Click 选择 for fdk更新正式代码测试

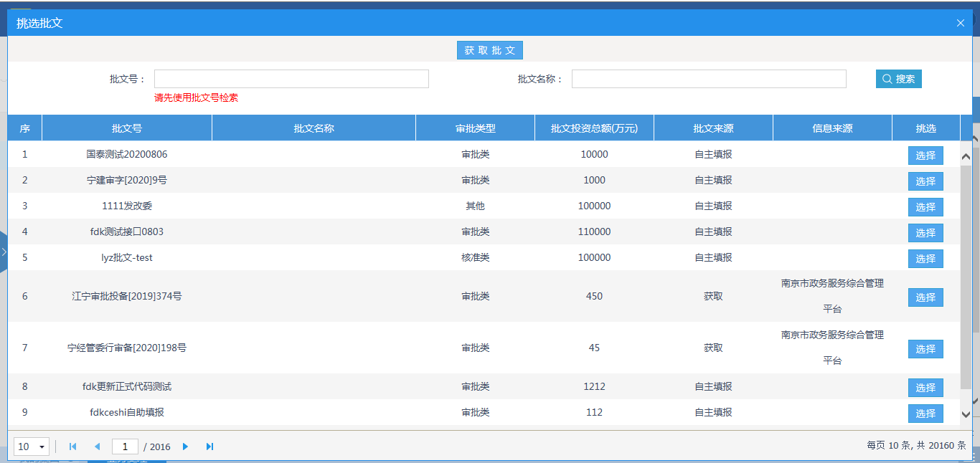pos(925,388)
